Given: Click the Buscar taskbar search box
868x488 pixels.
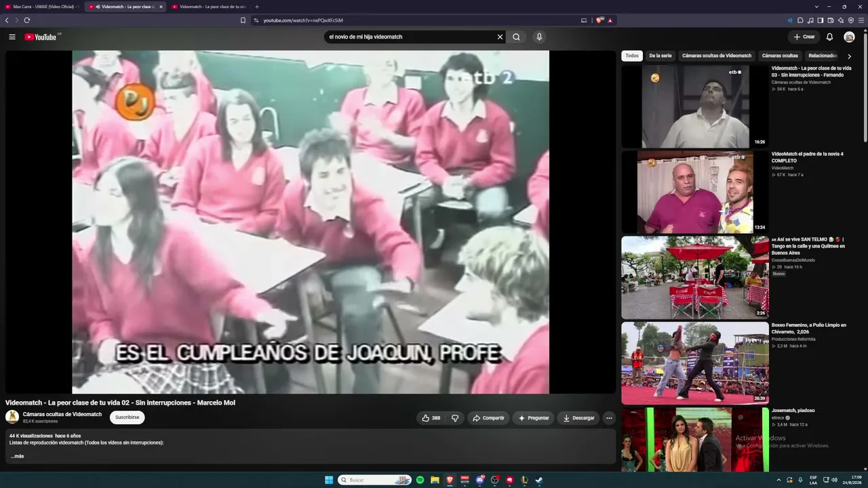Looking at the screenshot, I should 375,480.
